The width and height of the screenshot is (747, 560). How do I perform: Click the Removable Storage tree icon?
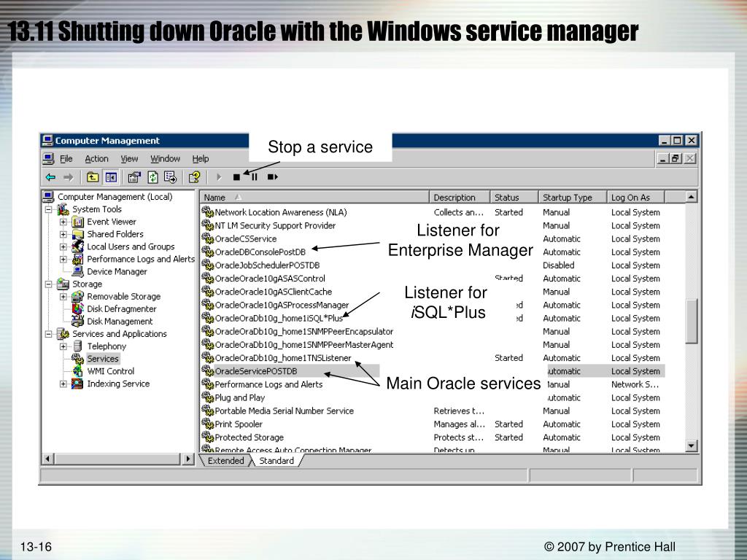point(77,297)
